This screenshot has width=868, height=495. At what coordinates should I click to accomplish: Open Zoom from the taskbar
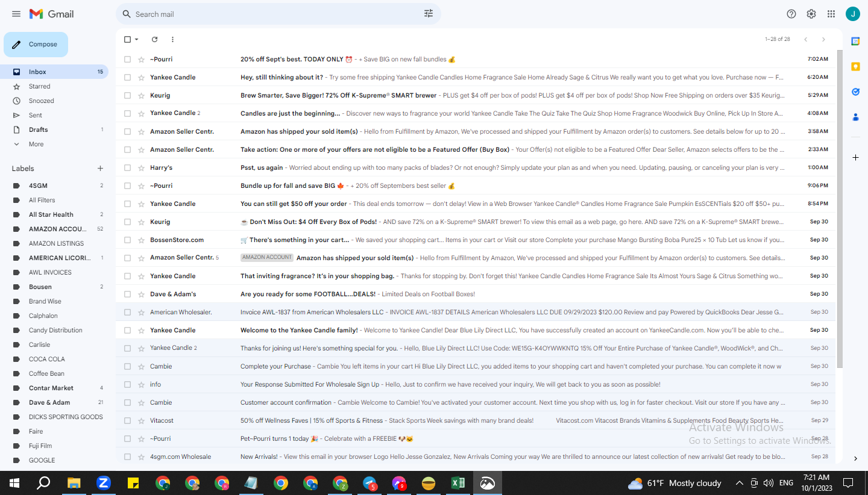coord(103,483)
